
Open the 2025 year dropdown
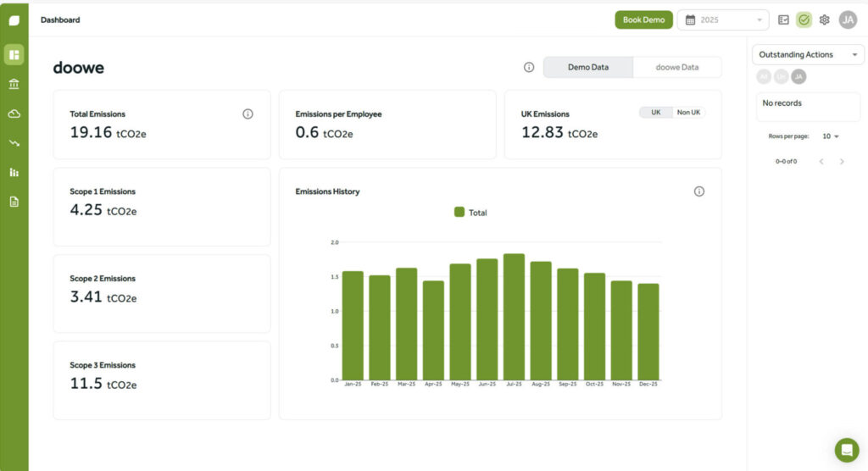(722, 19)
